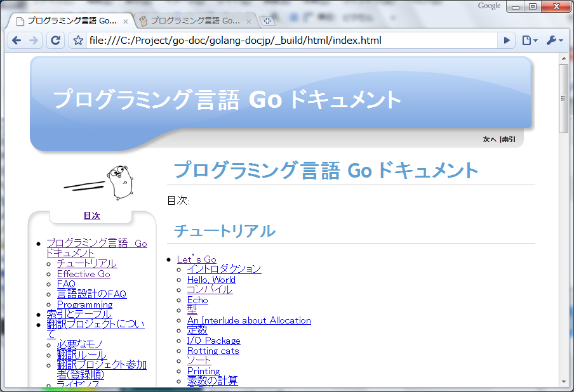
Task: Open the Rotting cats link
Action: click(213, 351)
